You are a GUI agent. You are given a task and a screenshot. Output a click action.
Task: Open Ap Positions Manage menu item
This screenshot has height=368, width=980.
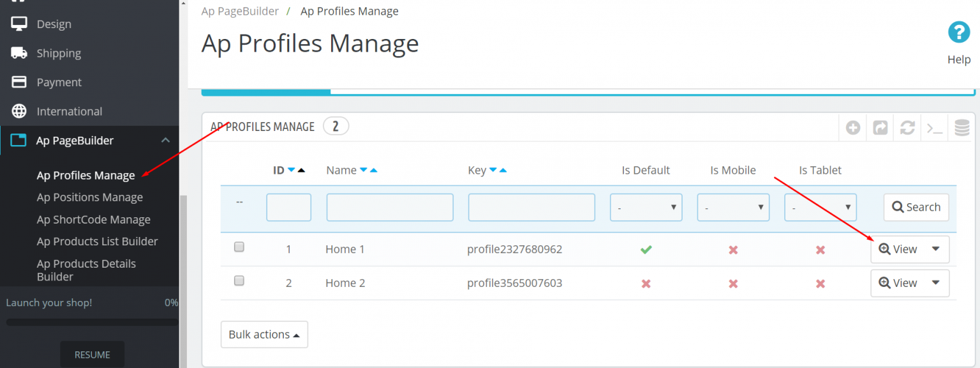coord(89,197)
